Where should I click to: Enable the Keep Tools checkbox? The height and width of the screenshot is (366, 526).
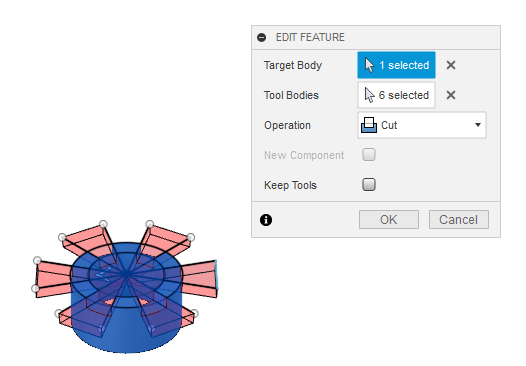tap(369, 185)
